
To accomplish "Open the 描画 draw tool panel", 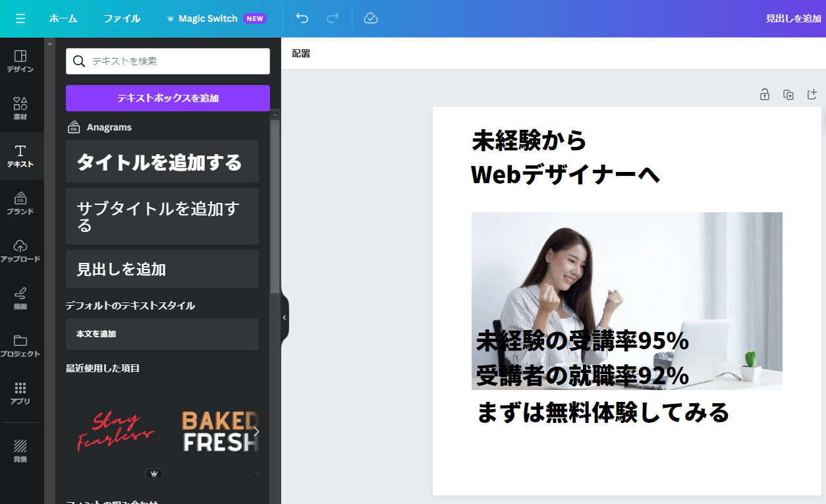I will pos(20,298).
